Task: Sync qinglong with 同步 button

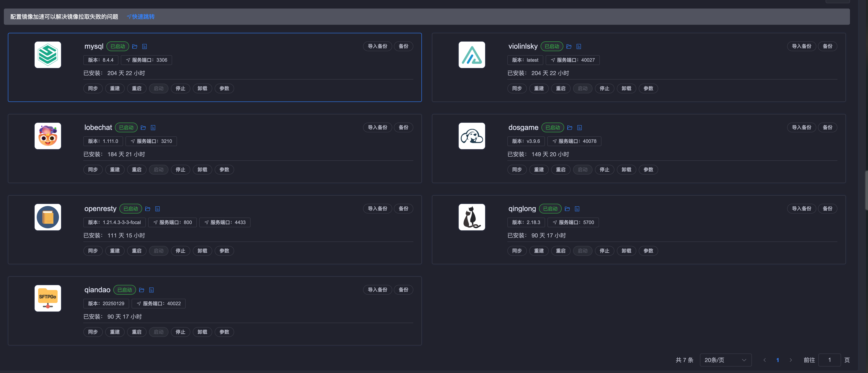Action: 517,251
